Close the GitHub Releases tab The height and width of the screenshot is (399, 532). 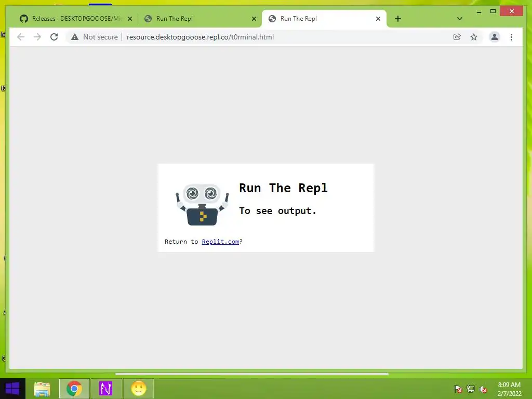pos(129,19)
